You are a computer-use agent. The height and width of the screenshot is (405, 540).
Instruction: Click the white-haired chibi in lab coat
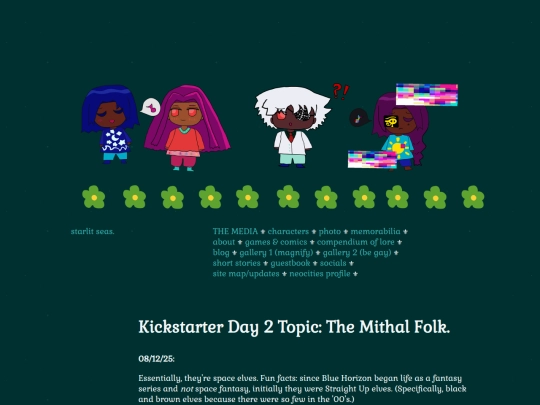point(293,127)
